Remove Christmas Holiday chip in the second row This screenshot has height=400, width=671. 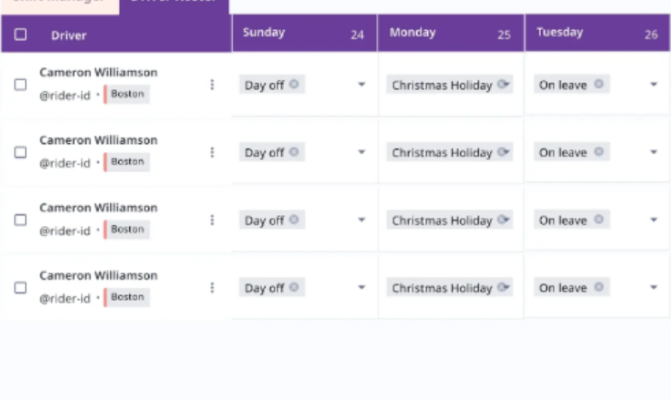click(x=503, y=152)
